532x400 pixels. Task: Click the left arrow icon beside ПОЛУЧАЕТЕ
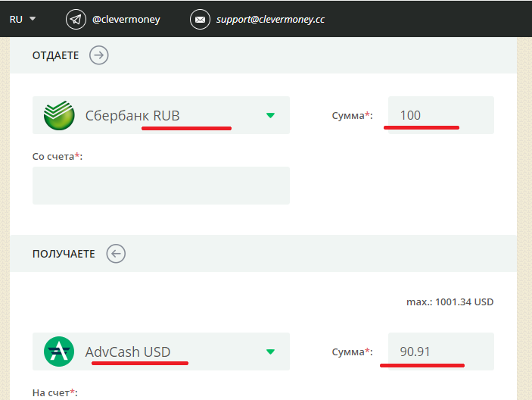[x=116, y=254]
